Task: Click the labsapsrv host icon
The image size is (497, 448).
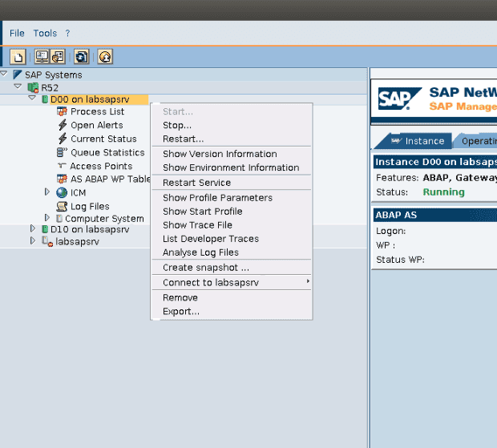Action: coord(47,241)
